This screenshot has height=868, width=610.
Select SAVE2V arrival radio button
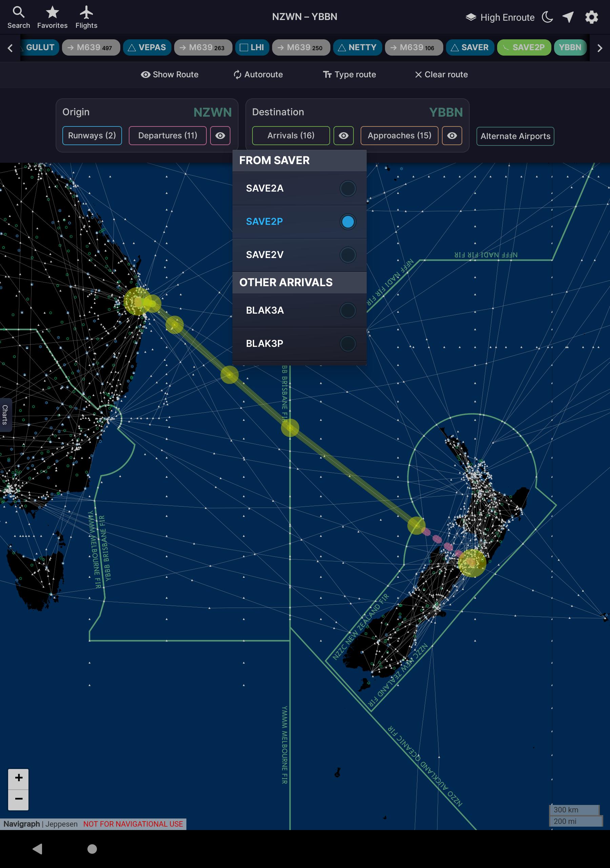[x=348, y=255]
